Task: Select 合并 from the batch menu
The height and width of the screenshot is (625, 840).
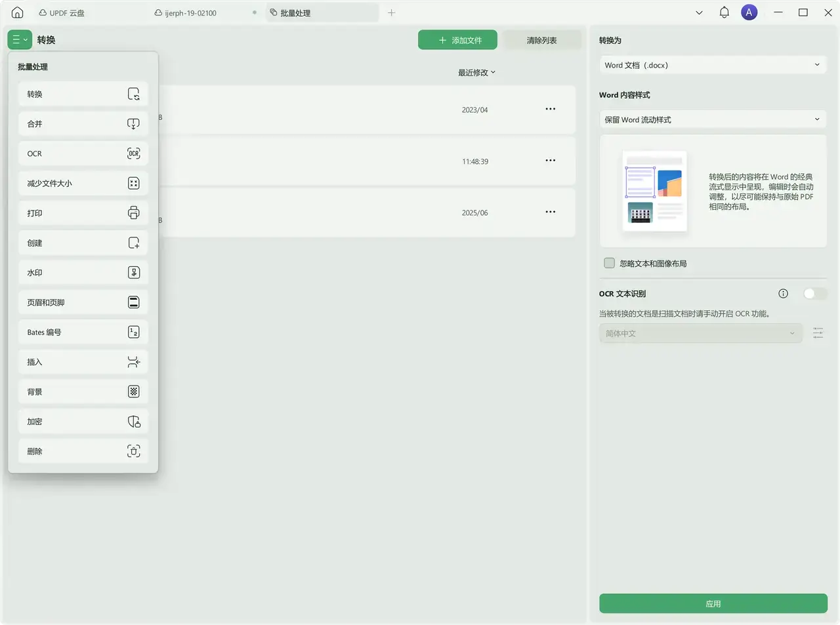Action: (x=83, y=124)
